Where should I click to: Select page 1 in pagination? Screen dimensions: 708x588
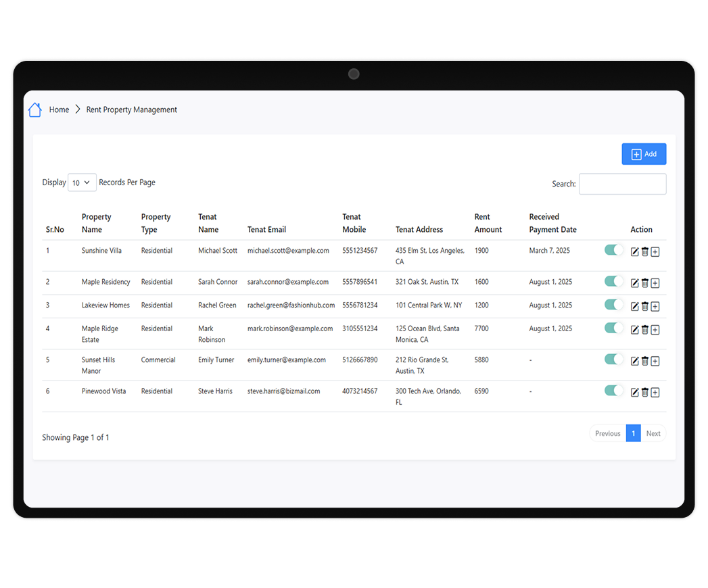tap(633, 433)
